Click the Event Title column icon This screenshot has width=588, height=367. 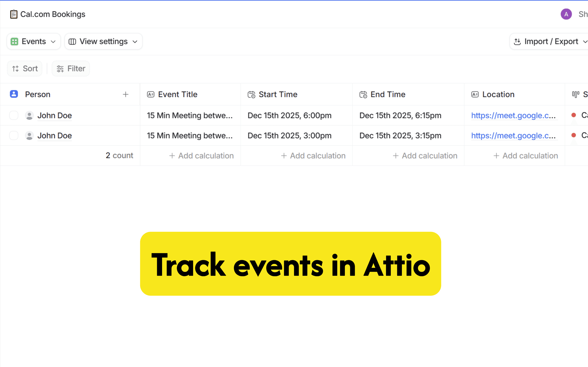click(x=151, y=94)
